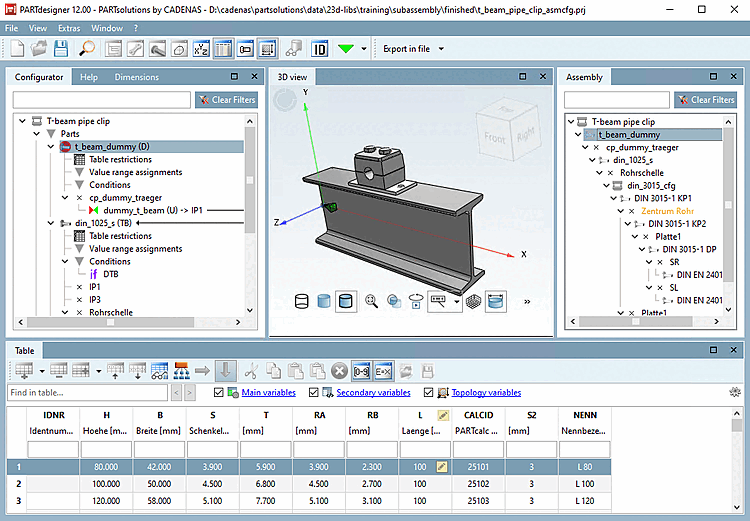Toggle the Main variables checkbox
Image resolution: width=750 pixels, height=521 pixels.
pos(220,393)
